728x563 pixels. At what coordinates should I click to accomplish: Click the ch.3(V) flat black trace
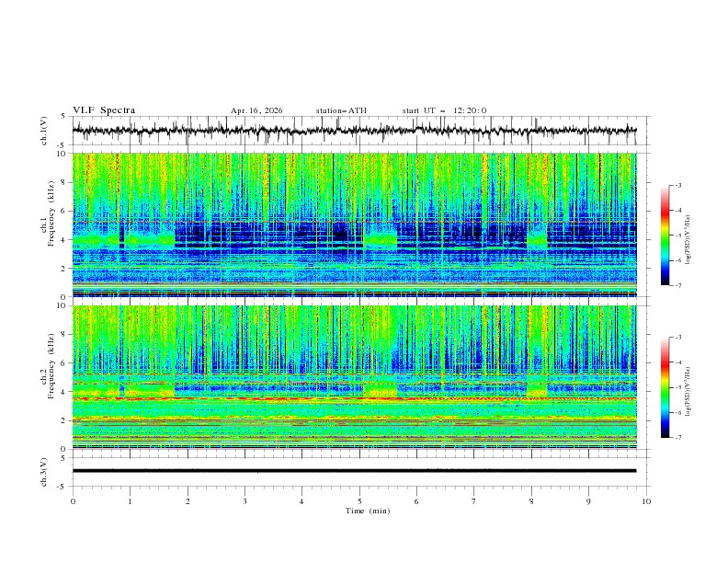tap(354, 471)
